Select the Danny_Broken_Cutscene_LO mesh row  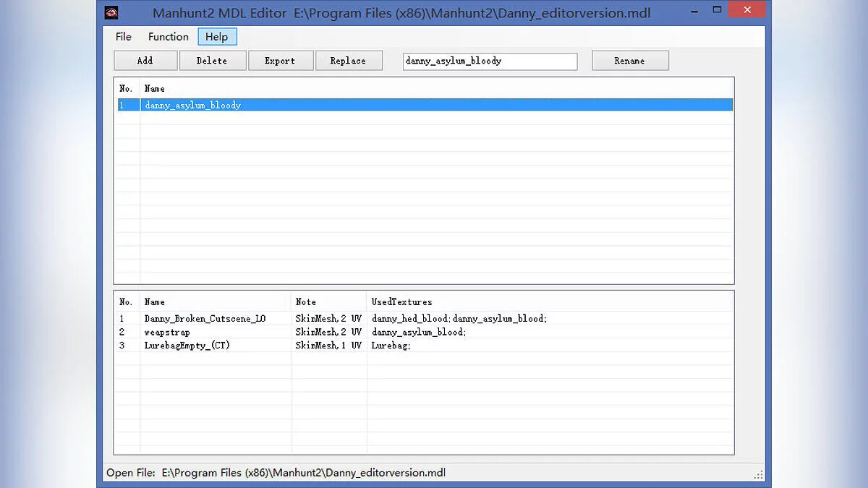[x=425, y=318]
